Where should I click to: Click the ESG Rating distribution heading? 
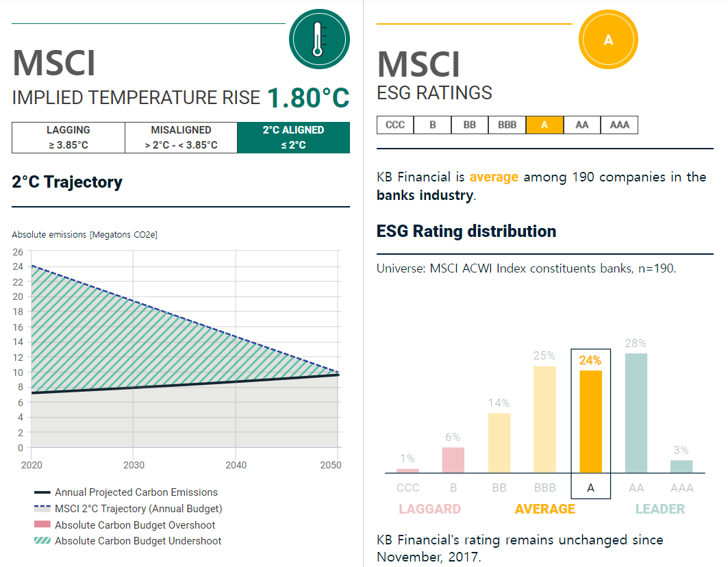466,231
